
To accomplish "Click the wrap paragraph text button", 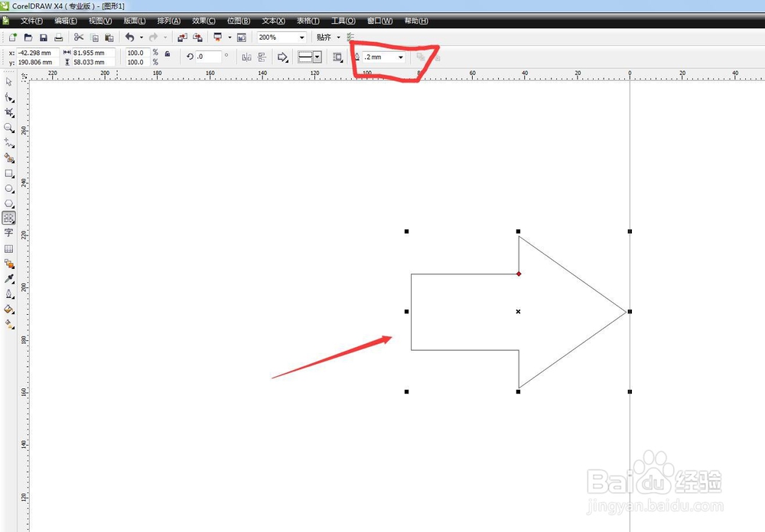I will coord(337,57).
